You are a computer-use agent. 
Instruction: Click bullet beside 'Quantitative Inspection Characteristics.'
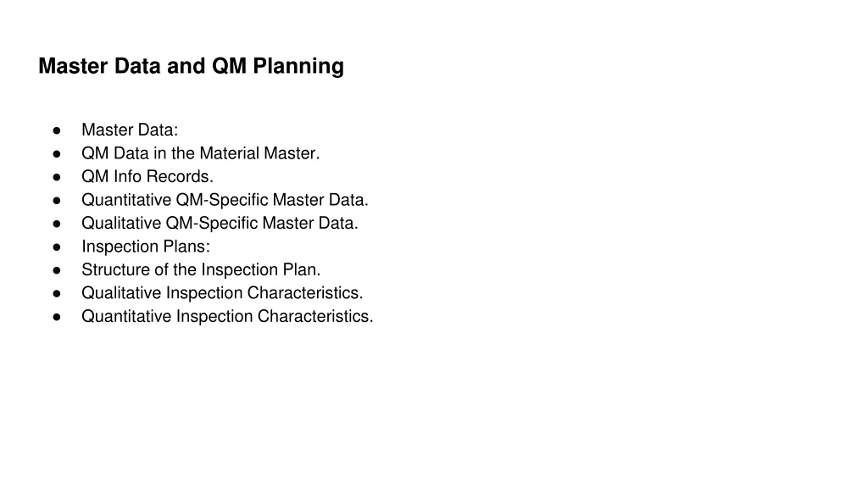tap(57, 317)
